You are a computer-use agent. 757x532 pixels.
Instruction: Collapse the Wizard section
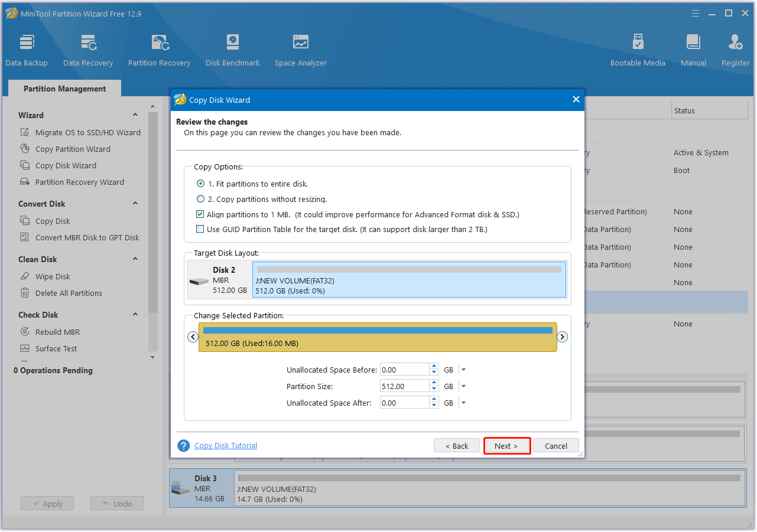(135, 115)
